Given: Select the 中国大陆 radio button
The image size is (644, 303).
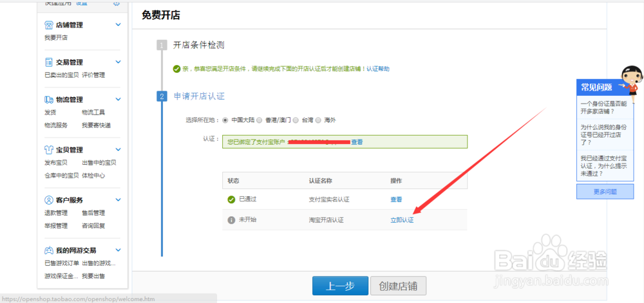Looking at the screenshot, I should pyautogui.click(x=225, y=120).
